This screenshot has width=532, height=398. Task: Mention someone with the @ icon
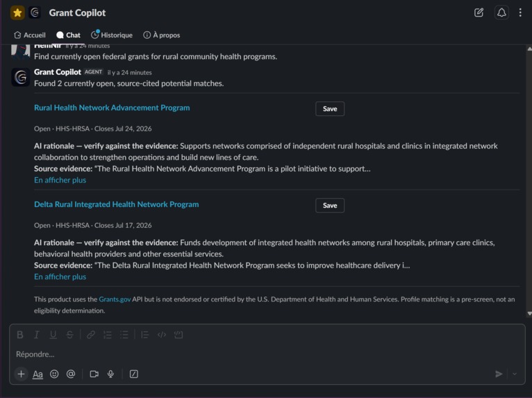tap(71, 374)
